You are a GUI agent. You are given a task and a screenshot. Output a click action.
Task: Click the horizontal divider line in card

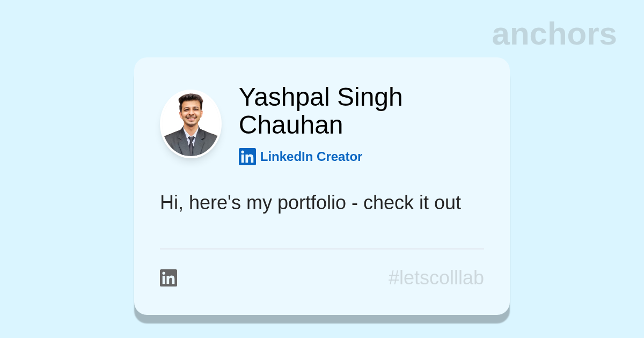click(322, 249)
